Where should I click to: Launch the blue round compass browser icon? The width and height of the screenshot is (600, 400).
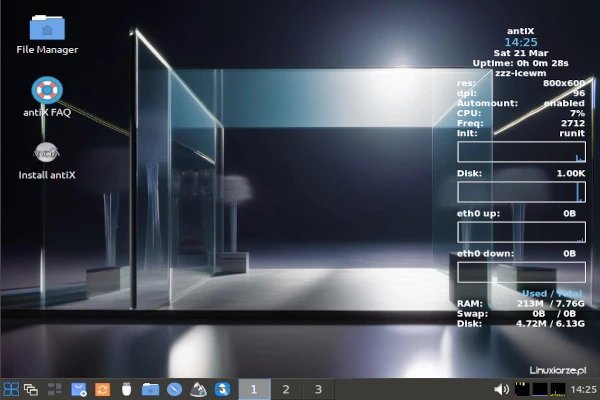pos(174,389)
